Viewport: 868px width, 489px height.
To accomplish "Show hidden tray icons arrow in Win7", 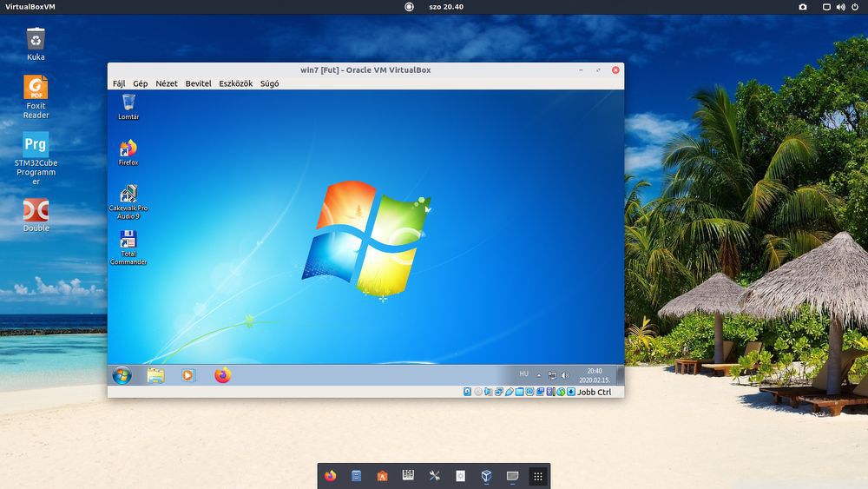I will tap(539, 375).
